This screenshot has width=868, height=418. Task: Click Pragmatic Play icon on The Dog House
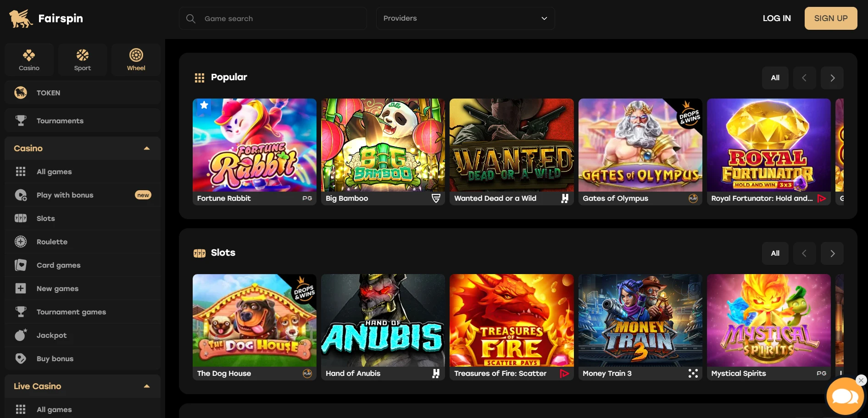(x=307, y=374)
